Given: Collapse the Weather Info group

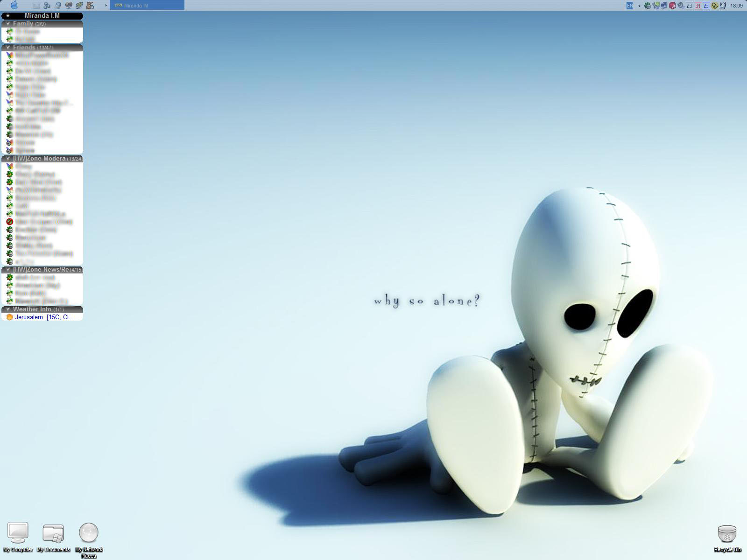Looking at the screenshot, I should point(8,309).
